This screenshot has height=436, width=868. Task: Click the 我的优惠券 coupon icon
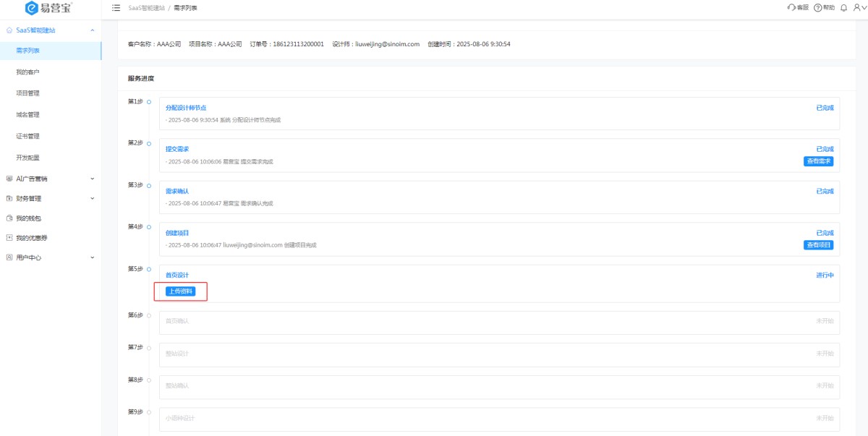click(9, 237)
